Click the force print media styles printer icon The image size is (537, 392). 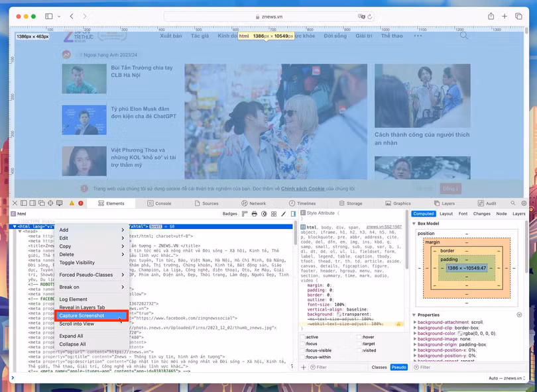tap(254, 213)
